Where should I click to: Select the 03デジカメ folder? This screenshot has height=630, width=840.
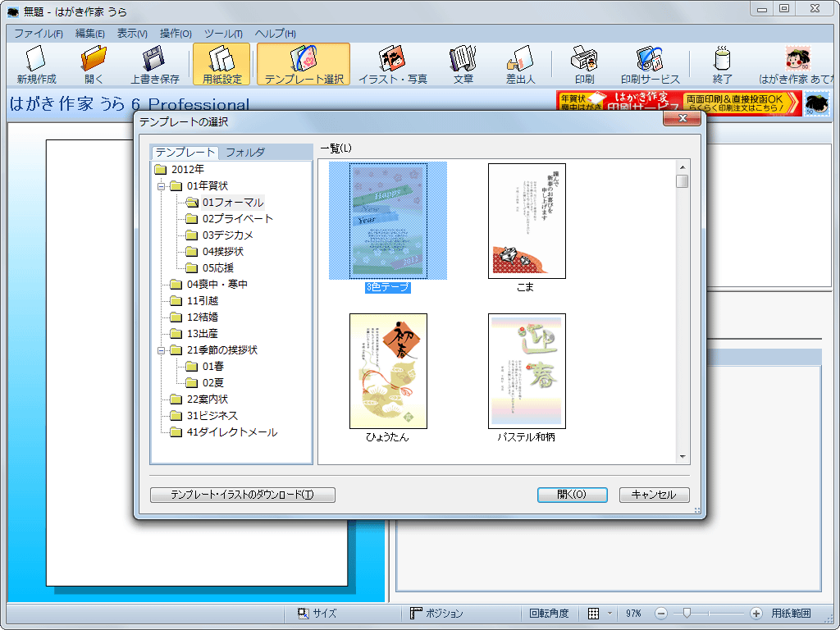point(220,235)
